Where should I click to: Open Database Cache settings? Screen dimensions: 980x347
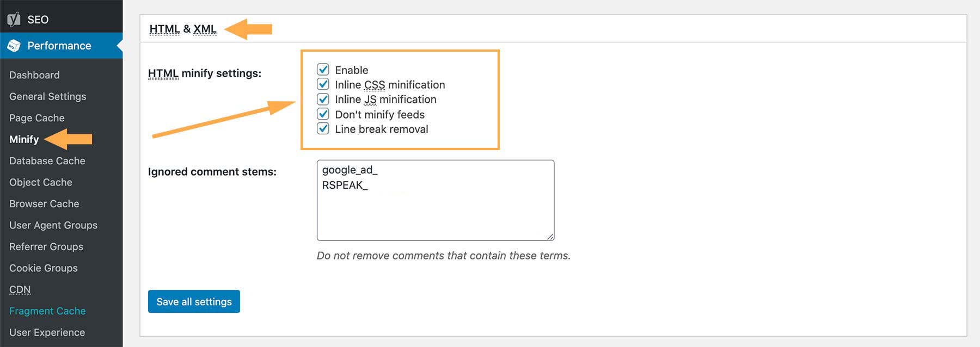47,161
